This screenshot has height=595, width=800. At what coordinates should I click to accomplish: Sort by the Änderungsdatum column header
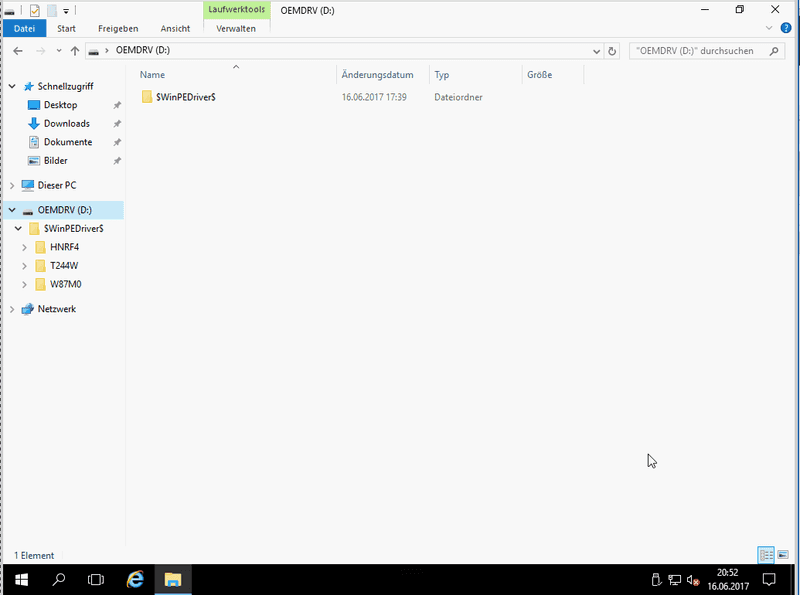pyautogui.click(x=377, y=75)
